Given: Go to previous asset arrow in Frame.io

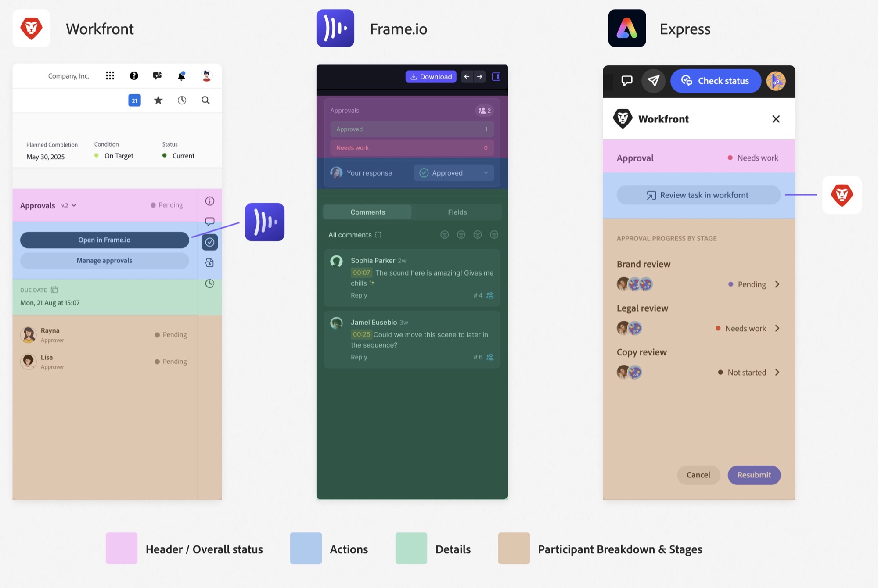Looking at the screenshot, I should pos(467,77).
